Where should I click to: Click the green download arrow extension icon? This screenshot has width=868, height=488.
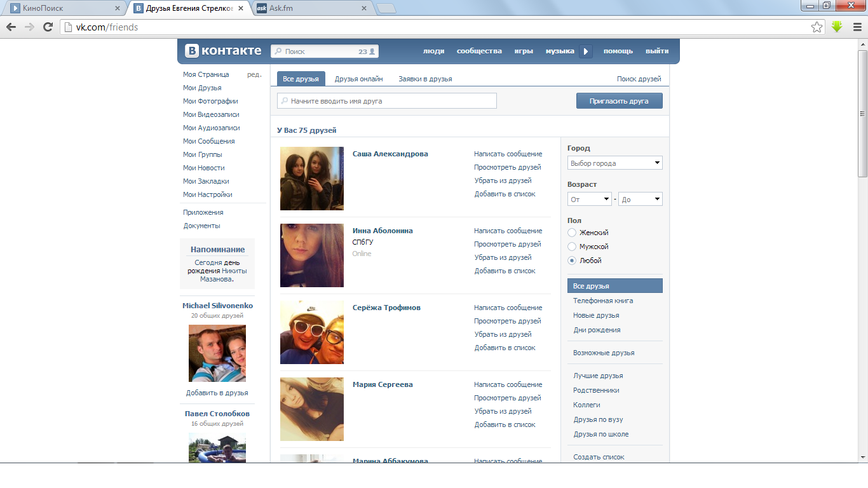[837, 27]
